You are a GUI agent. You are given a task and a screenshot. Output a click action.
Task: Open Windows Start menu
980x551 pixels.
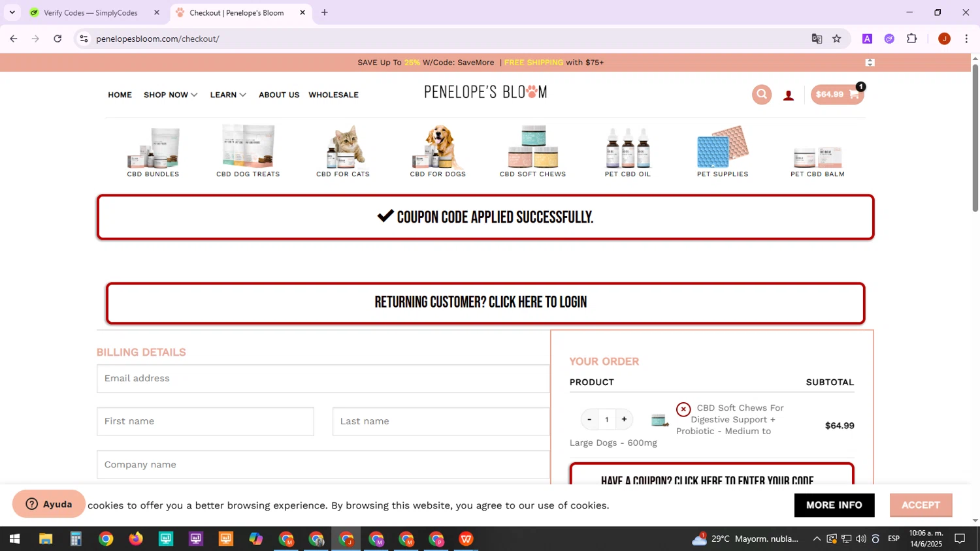[14, 539]
